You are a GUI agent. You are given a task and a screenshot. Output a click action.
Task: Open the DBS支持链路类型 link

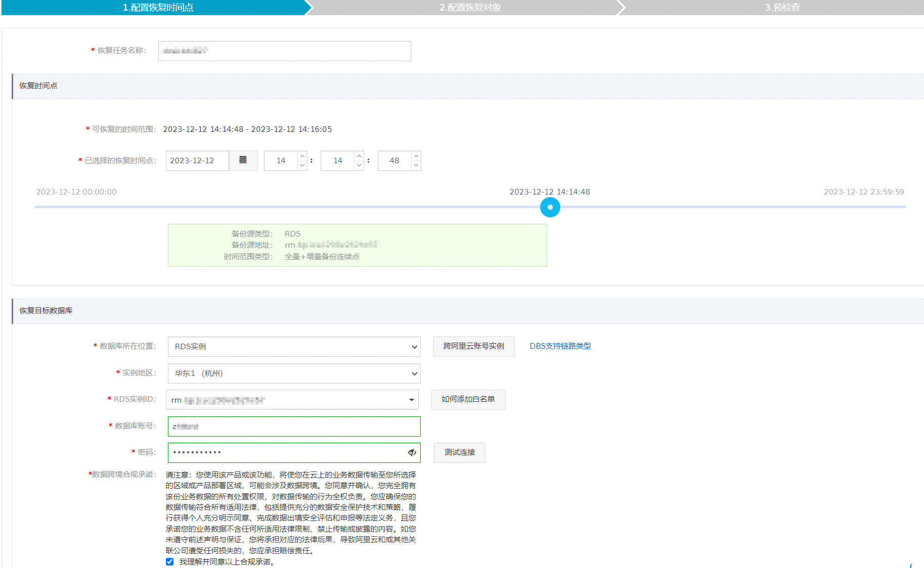560,346
